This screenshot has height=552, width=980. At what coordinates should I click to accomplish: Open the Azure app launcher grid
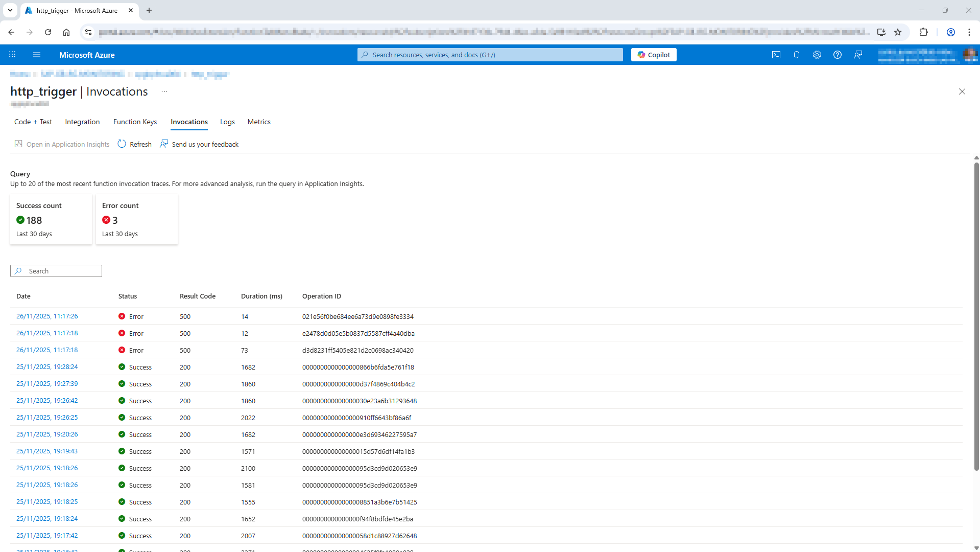tap(12, 55)
